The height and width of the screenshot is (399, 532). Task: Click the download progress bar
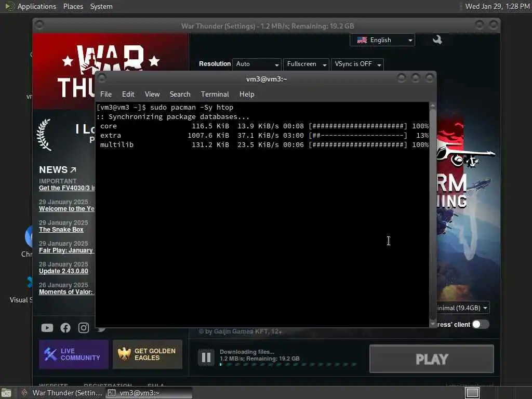click(288, 364)
